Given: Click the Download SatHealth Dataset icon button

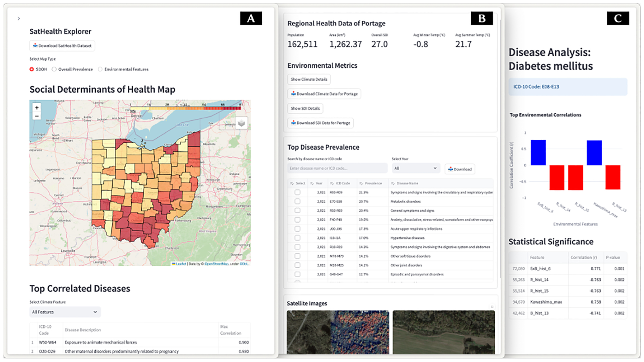Looking at the screenshot, I should [x=62, y=46].
